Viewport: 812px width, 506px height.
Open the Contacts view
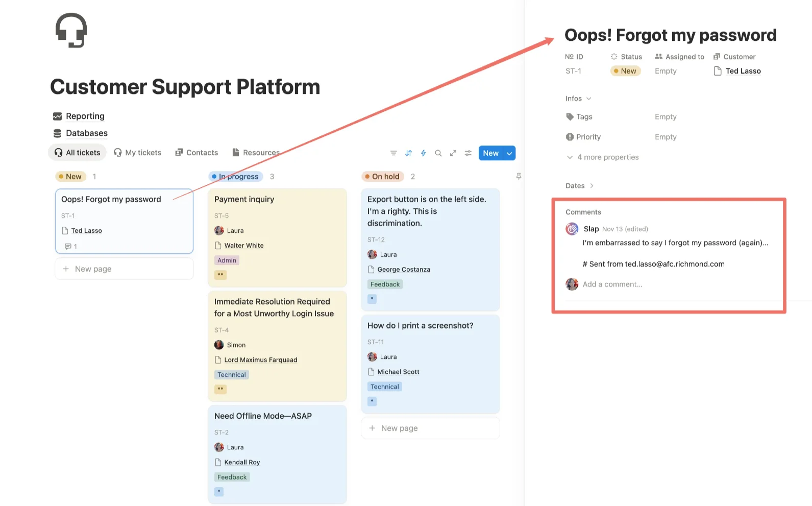click(197, 152)
